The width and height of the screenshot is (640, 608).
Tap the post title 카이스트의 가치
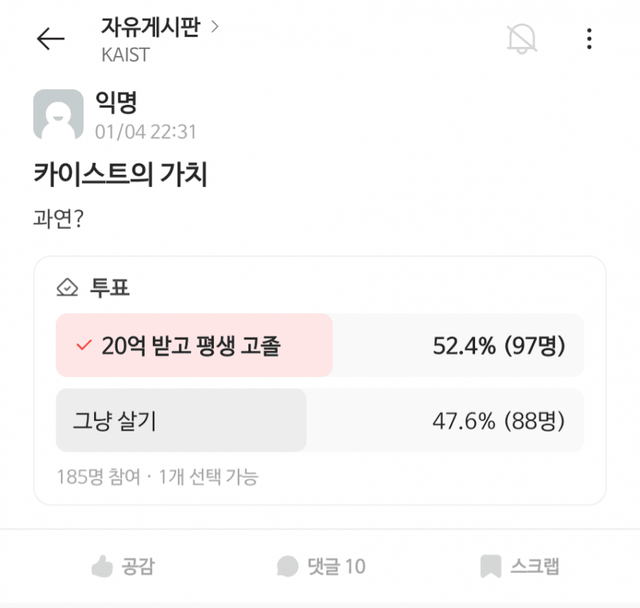tap(120, 173)
